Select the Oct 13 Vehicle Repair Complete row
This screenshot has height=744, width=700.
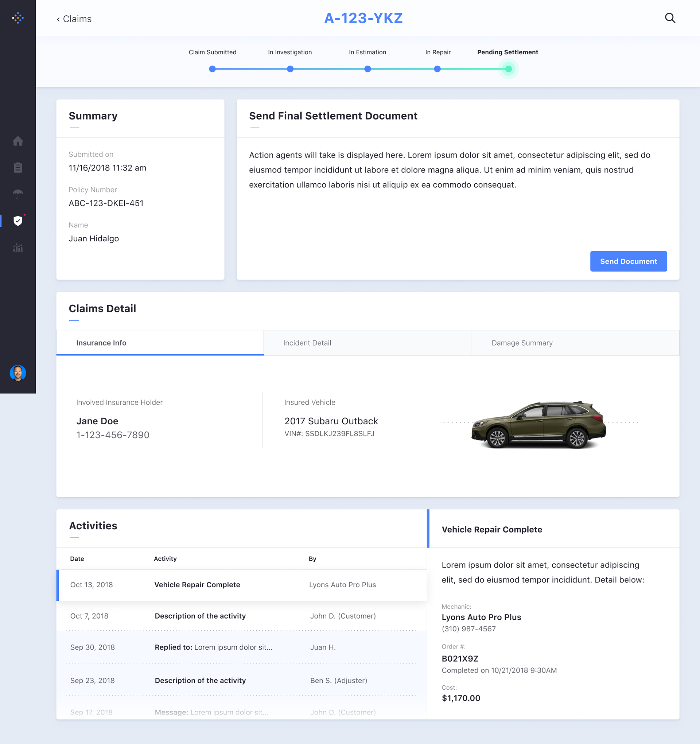coord(241,585)
